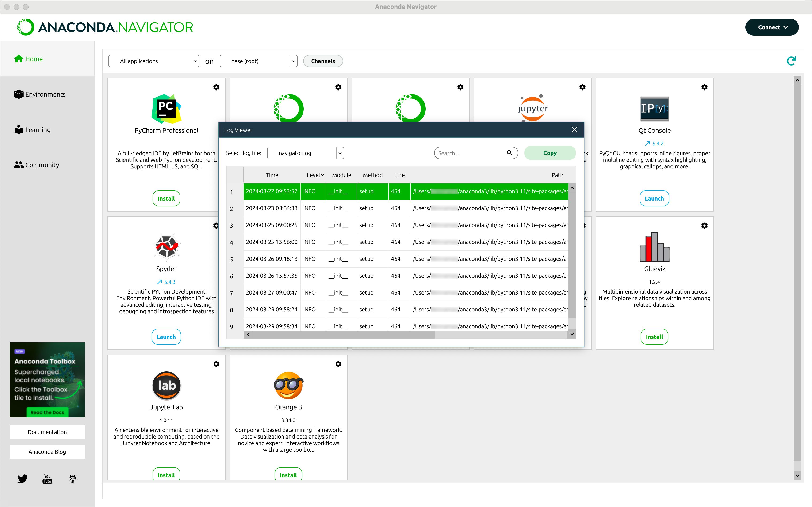812x507 pixels.
Task: Click the Channels button
Action: pyautogui.click(x=323, y=61)
